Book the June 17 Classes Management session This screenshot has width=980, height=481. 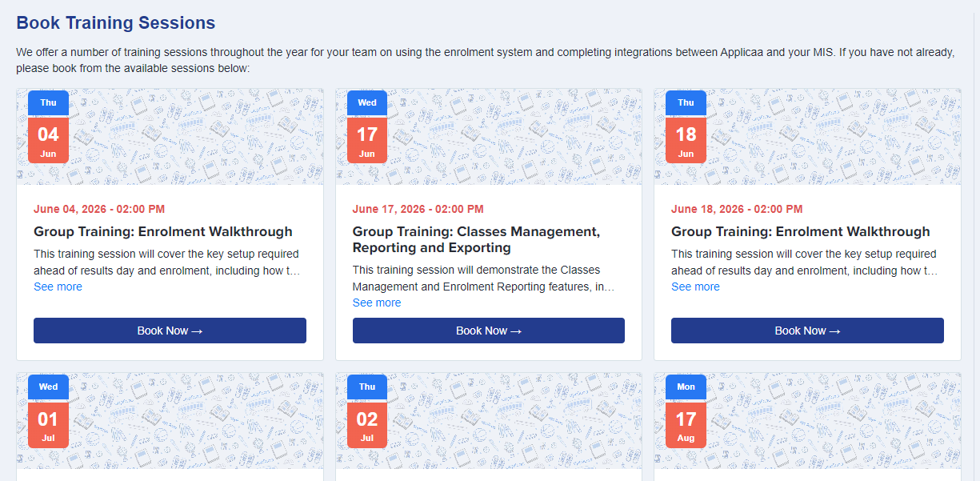tap(489, 331)
